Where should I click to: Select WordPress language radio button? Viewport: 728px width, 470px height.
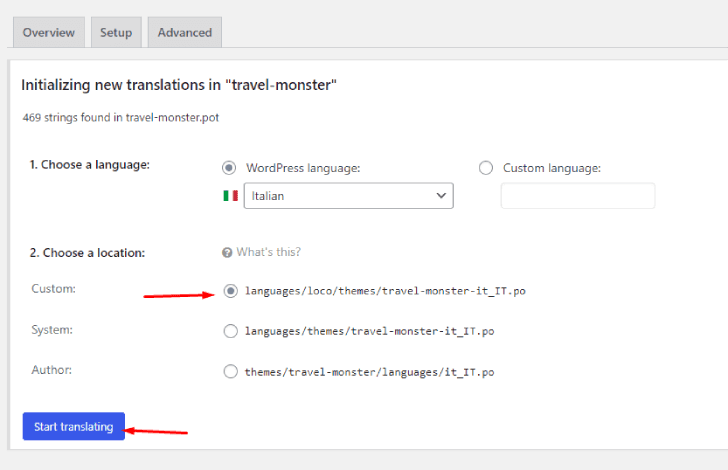229,168
